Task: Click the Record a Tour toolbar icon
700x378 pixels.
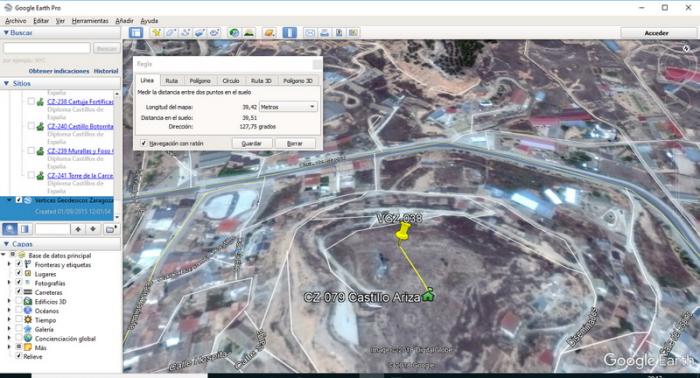Action: [x=215, y=33]
